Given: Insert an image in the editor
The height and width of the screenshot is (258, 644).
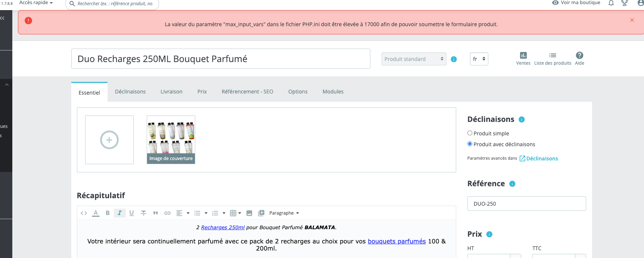Looking at the screenshot, I should [249, 213].
